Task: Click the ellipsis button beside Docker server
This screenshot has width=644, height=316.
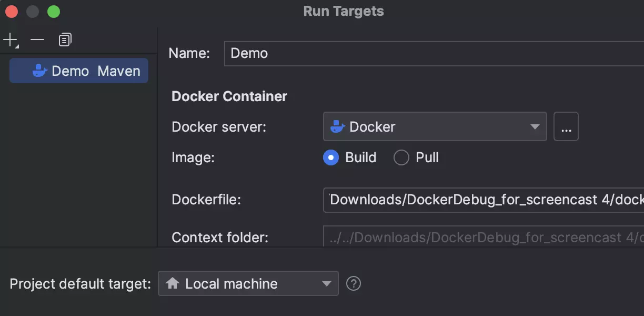Action: pos(566,127)
